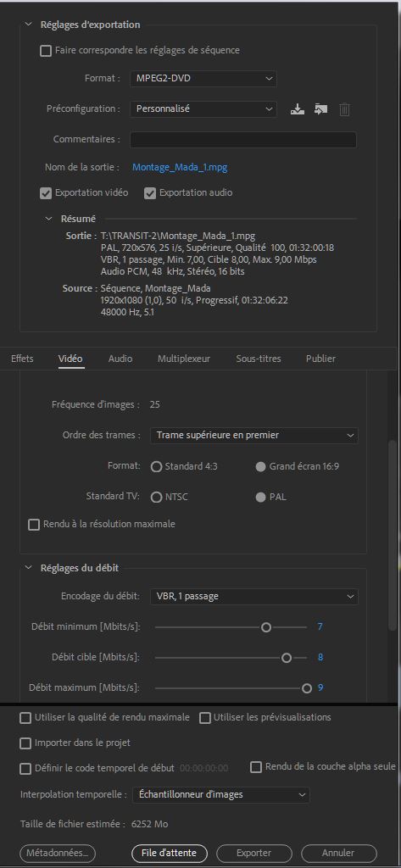The height and width of the screenshot is (868, 401).
Task: Click the Commentaires text field
Action: coord(243,140)
